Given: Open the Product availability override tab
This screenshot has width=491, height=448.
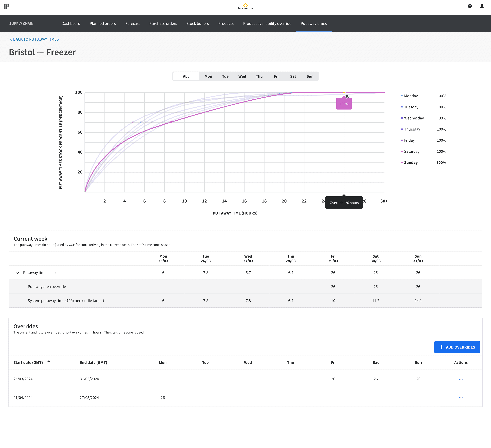Looking at the screenshot, I should pyautogui.click(x=267, y=23).
